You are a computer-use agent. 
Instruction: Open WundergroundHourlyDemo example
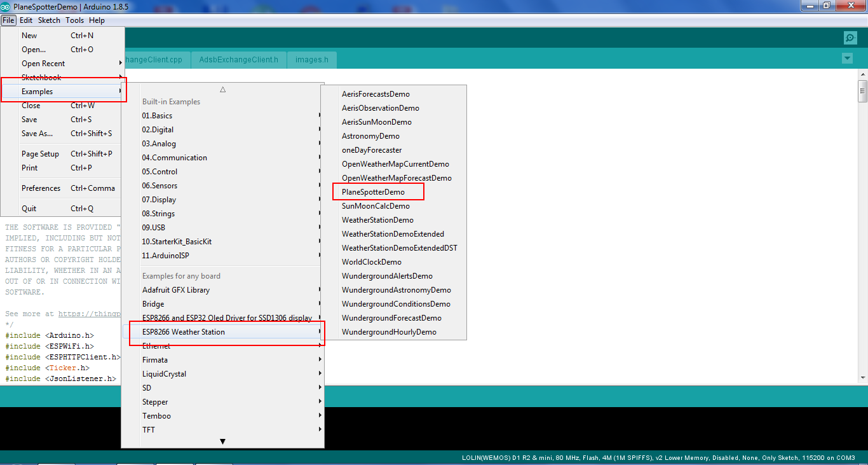click(394, 332)
